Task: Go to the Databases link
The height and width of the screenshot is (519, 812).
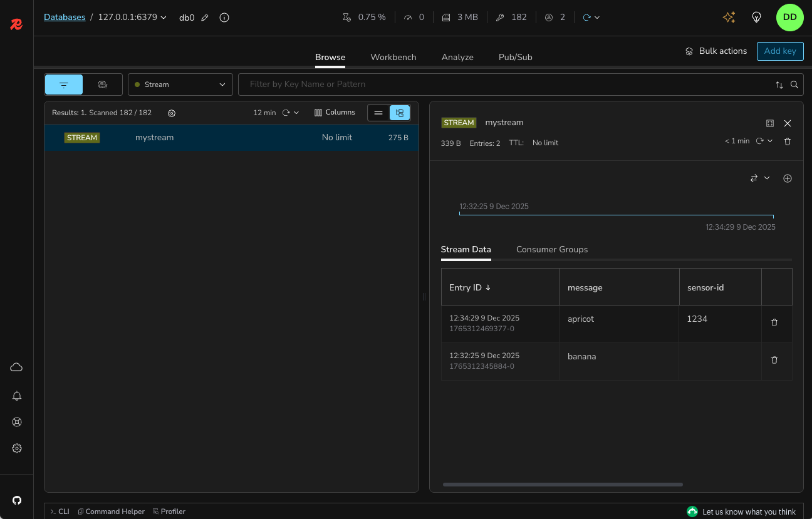Action: [65, 18]
